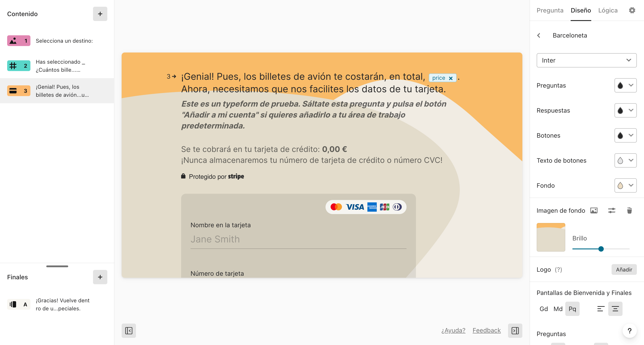Click the add Finales section icon
The height and width of the screenshot is (345, 644).
[x=100, y=277]
